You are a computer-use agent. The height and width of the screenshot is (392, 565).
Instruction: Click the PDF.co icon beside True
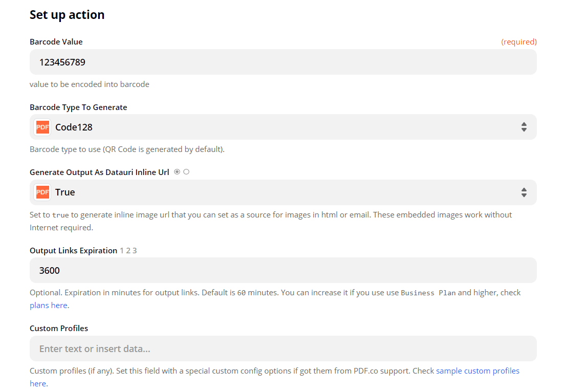coord(42,192)
